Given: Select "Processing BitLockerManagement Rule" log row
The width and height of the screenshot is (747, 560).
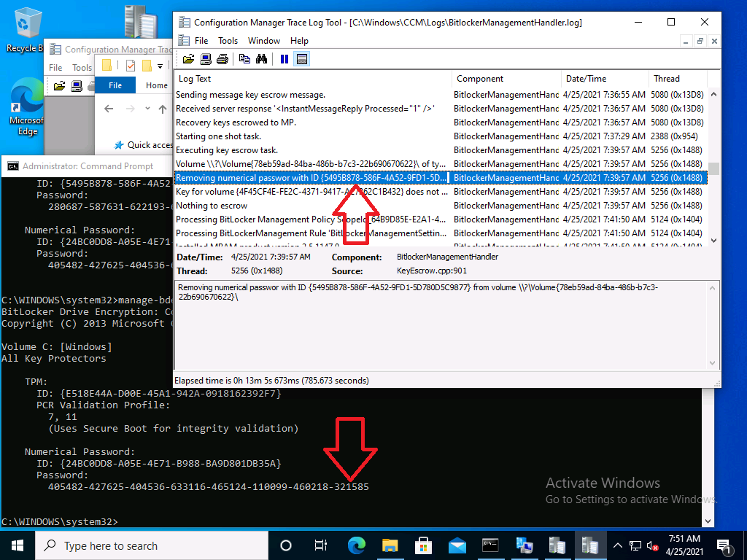Looking at the screenshot, I should tap(441, 233).
